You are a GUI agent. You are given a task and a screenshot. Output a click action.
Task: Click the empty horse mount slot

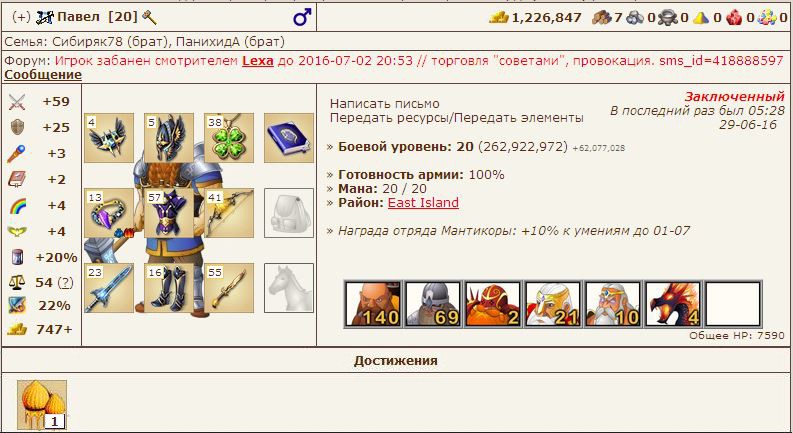tap(289, 288)
